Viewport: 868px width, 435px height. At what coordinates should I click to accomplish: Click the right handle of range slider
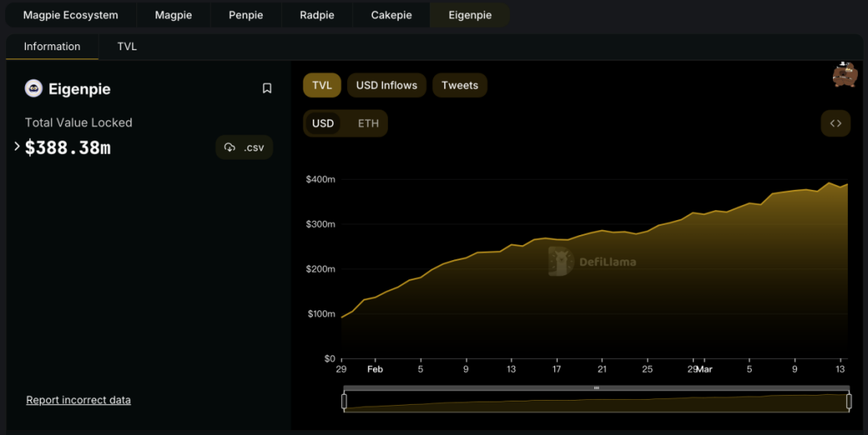click(x=849, y=402)
